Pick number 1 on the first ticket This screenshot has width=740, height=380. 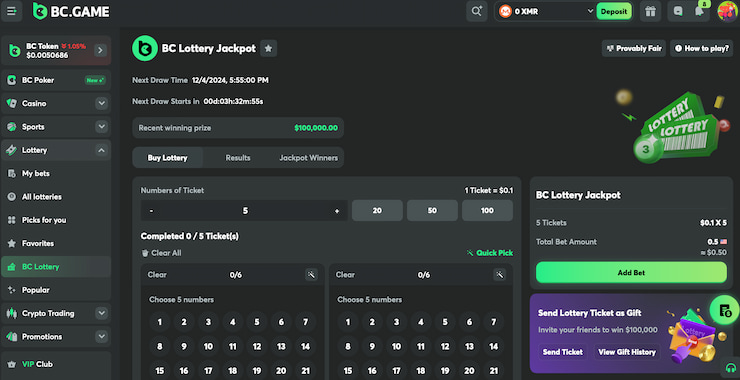(160, 322)
